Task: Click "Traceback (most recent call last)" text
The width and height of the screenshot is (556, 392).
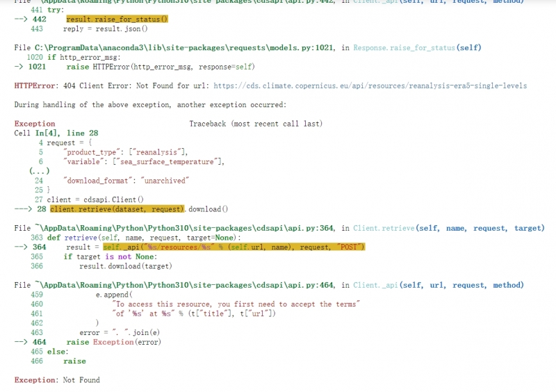Action: [x=256, y=124]
